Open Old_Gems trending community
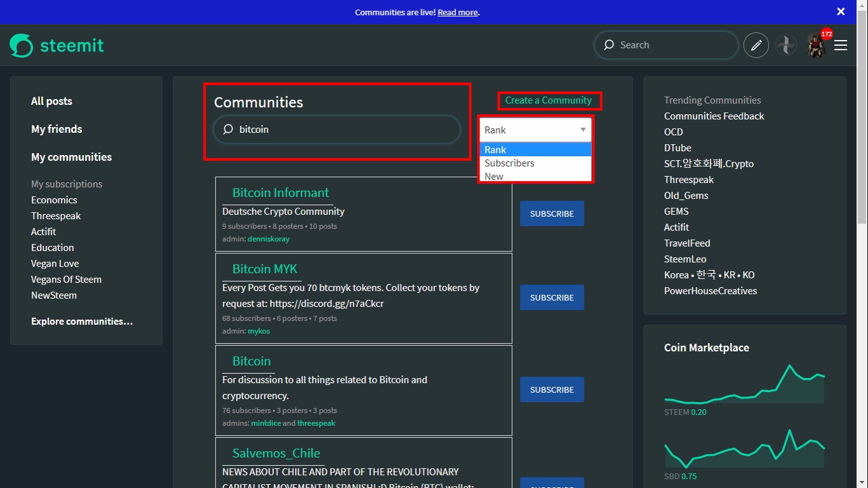The image size is (868, 488). click(x=686, y=195)
